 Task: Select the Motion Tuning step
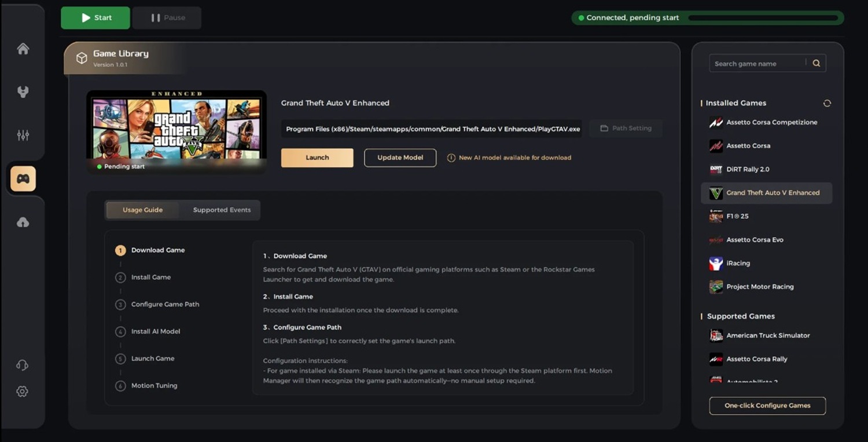pos(154,386)
